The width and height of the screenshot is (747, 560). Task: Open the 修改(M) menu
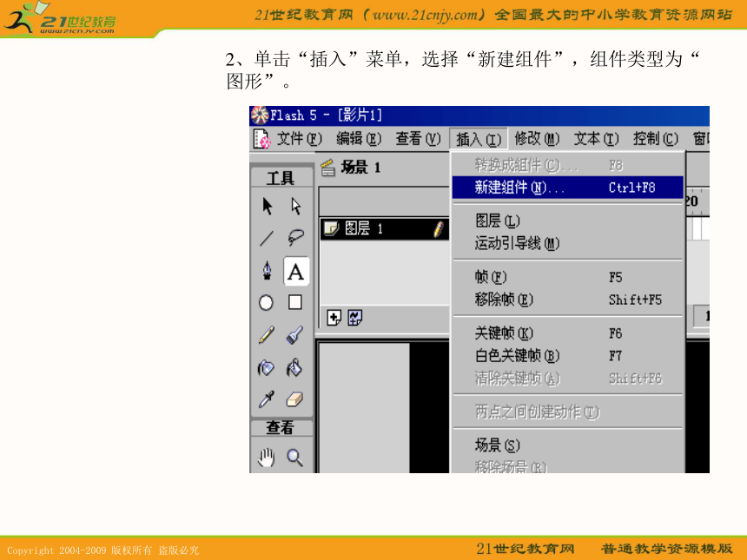coord(537,139)
